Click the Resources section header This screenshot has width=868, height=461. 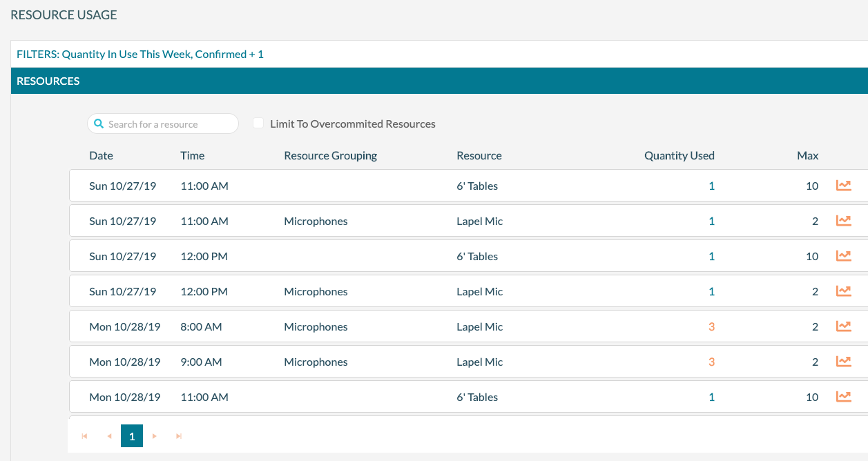pyautogui.click(x=439, y=81)
